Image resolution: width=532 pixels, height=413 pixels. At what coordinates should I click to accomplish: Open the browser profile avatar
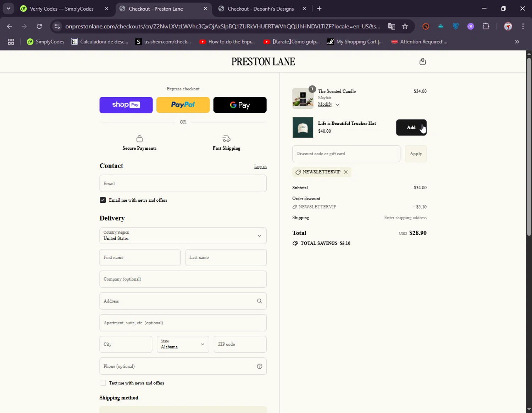point(508,26)
